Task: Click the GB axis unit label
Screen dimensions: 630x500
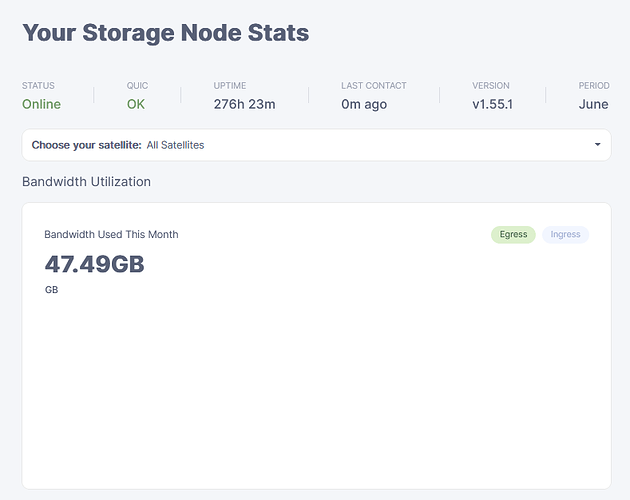Action: (51, 290)
